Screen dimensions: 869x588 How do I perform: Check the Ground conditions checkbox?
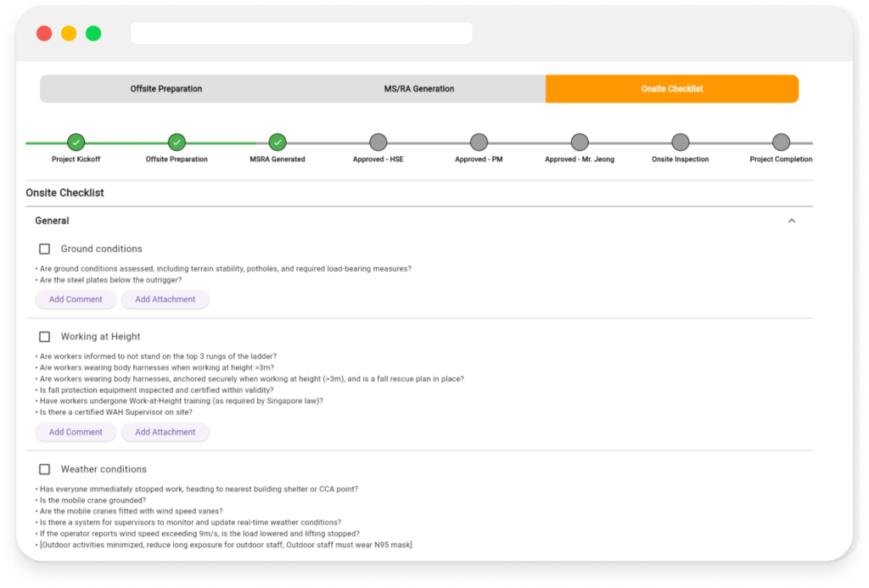click(44, 249)
